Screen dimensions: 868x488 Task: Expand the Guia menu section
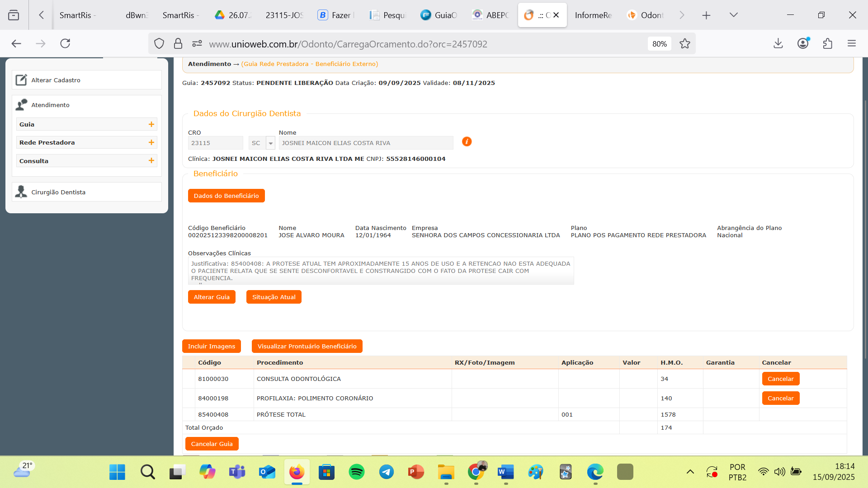(x=151, y=124)
